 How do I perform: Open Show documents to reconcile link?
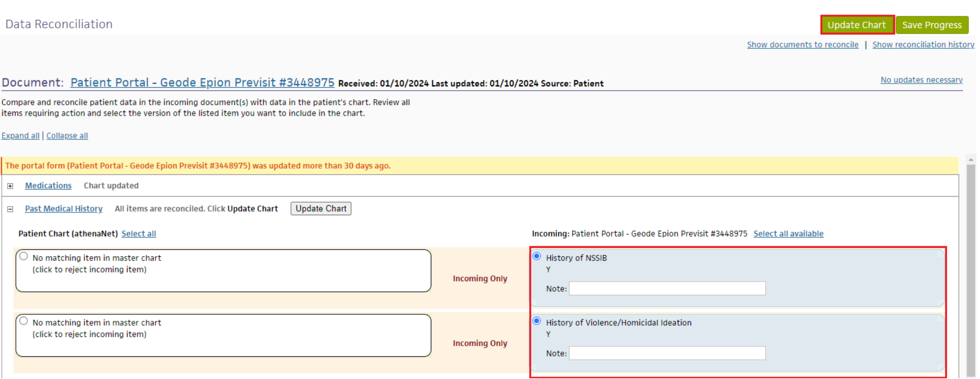(803, 45)
